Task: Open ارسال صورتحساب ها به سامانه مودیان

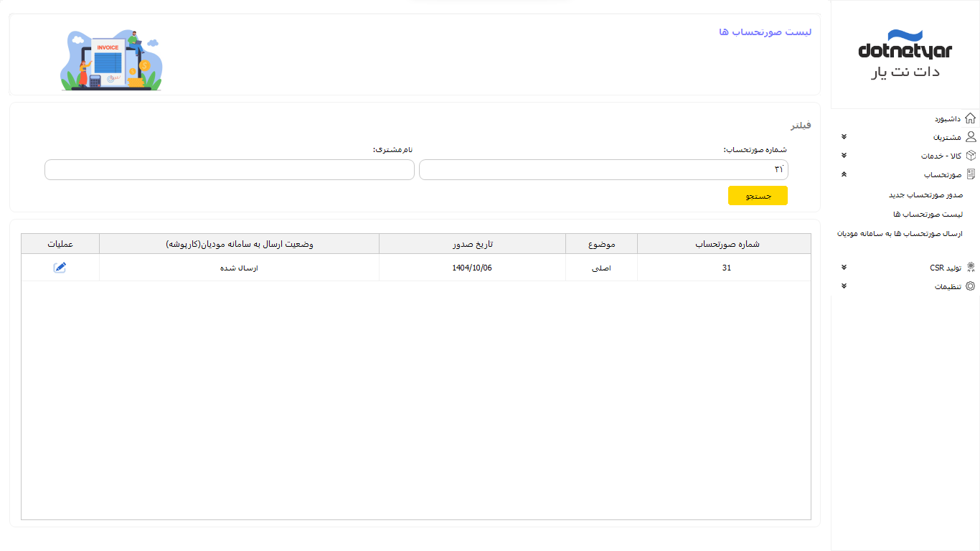Action: 900,234
